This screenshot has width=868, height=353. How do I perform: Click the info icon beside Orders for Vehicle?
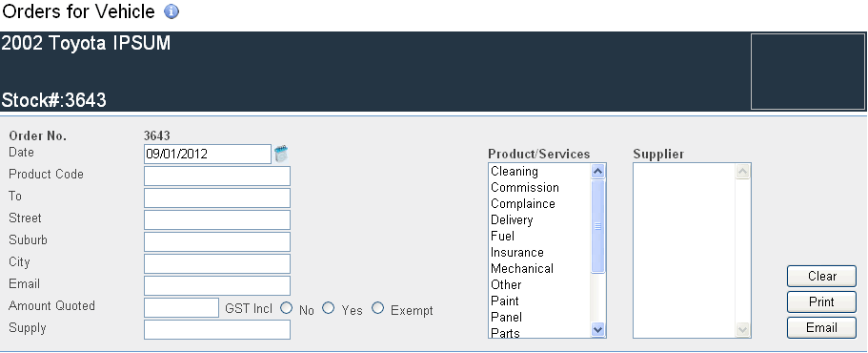coord(172,11)
